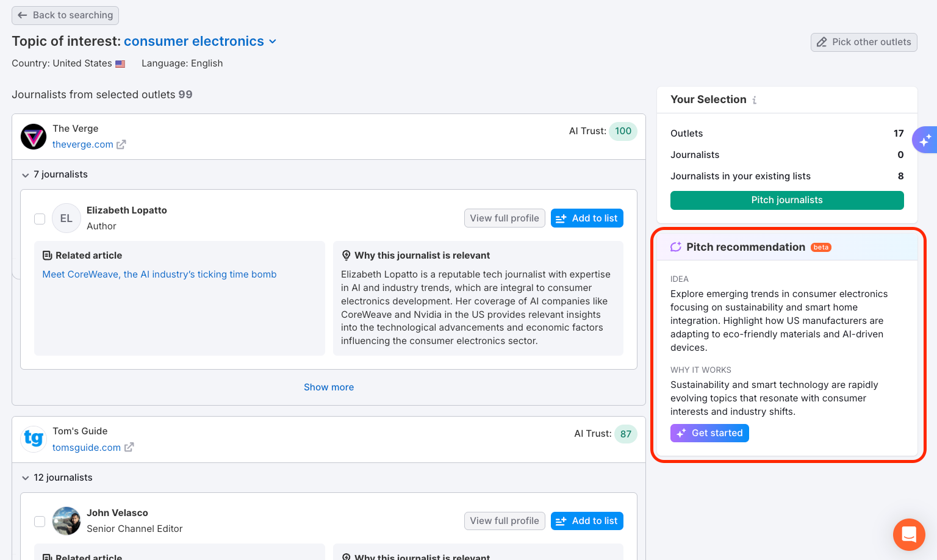The width and height of the screenshot is (937, 560).
Task: Click The Verge logo icon
Action: (x=34, y=137)
